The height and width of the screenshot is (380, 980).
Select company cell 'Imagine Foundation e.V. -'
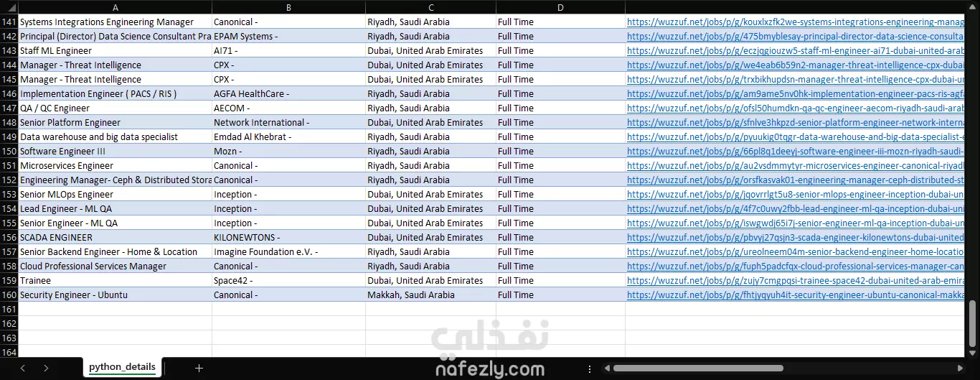tap(289, 251)
